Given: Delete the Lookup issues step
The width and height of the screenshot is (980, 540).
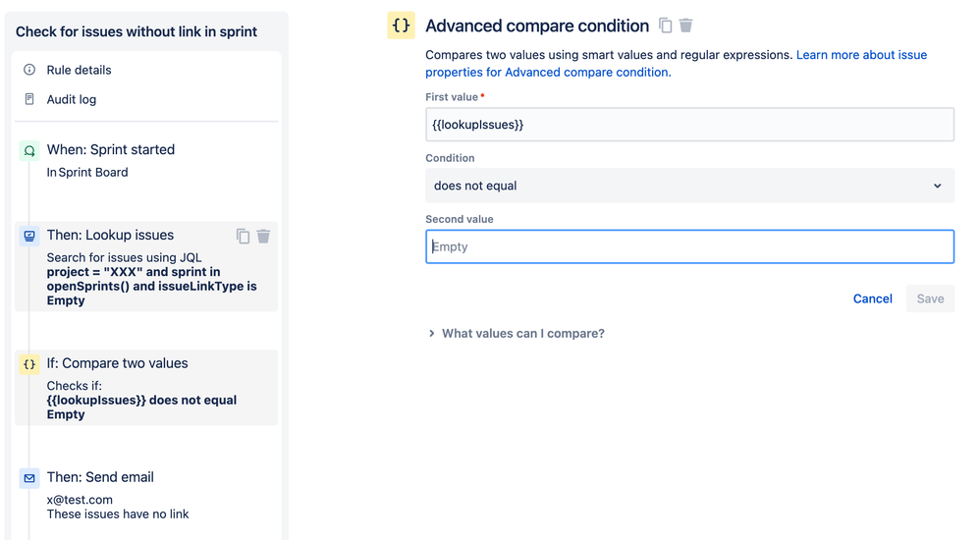Looking at the screenshot, I should (x=263, y=236).
